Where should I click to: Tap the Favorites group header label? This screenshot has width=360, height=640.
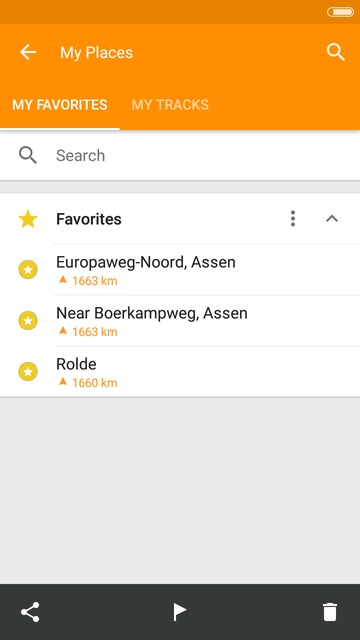(89, 219)
